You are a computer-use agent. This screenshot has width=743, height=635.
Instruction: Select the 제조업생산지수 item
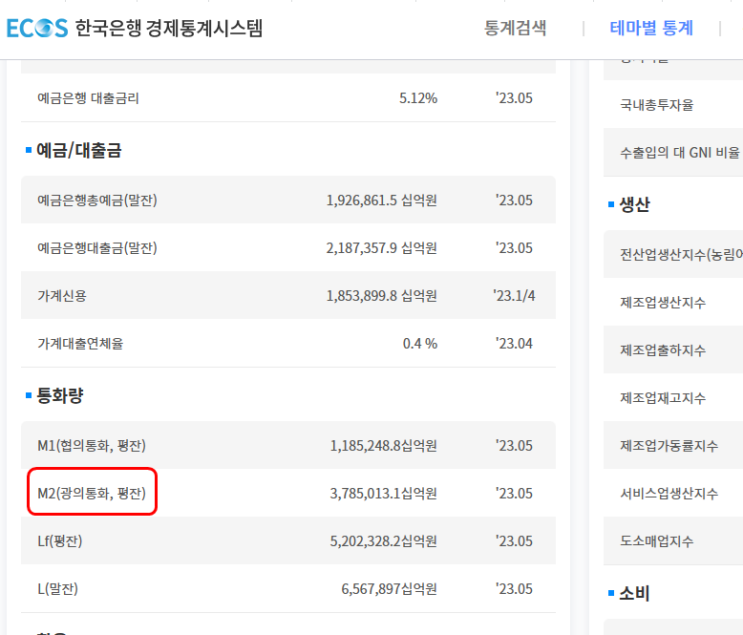tap(663, 302)
